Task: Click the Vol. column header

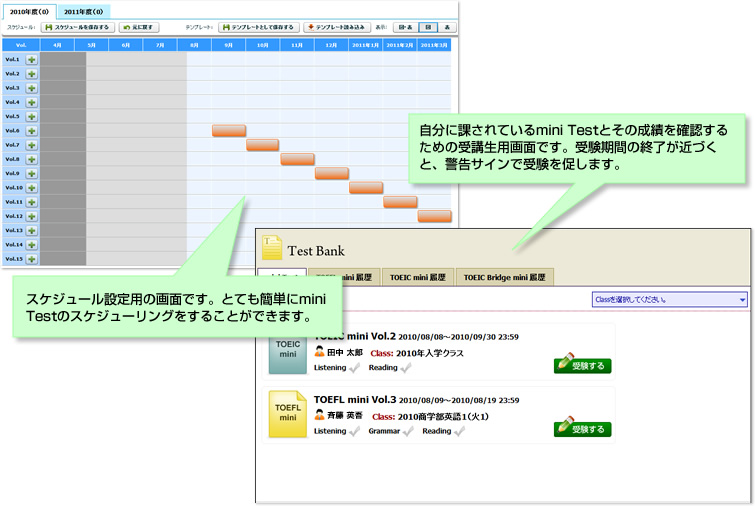Action: coord(21,45)
